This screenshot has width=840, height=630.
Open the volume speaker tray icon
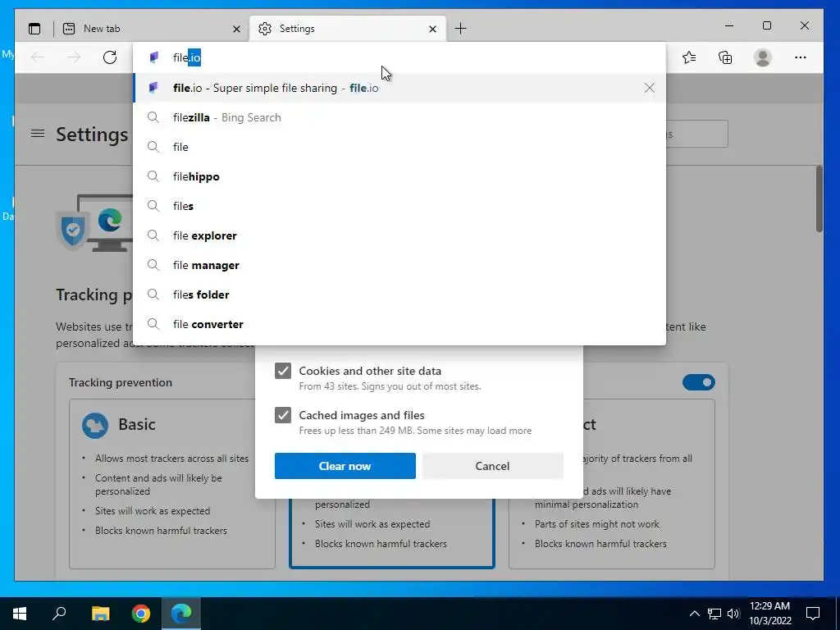(x=733, y=614)
